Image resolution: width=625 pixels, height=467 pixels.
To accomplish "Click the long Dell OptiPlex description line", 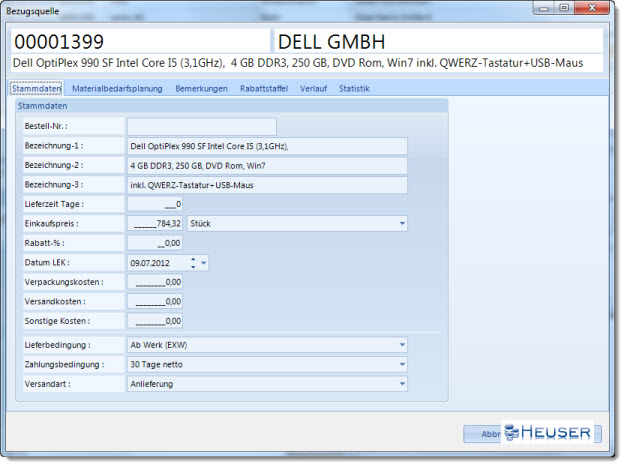I will coord(298,63).
